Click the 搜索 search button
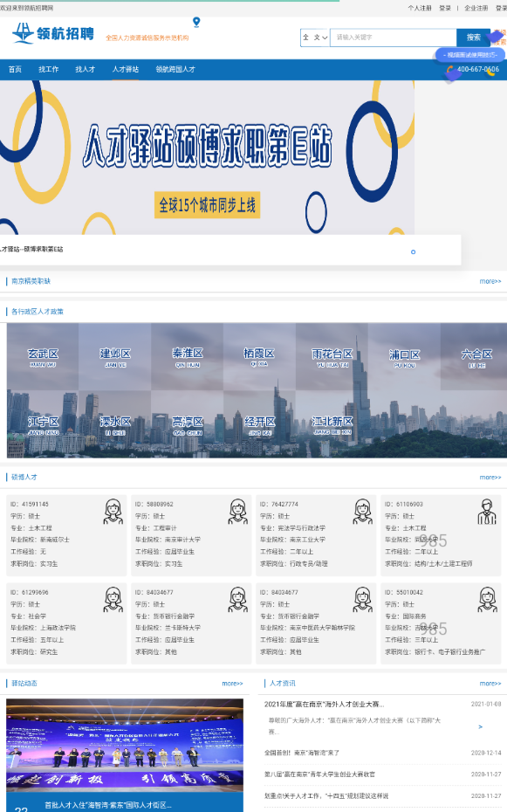This screenshot has height=812, width=507. pyautogui.click(x=473, y=38)
